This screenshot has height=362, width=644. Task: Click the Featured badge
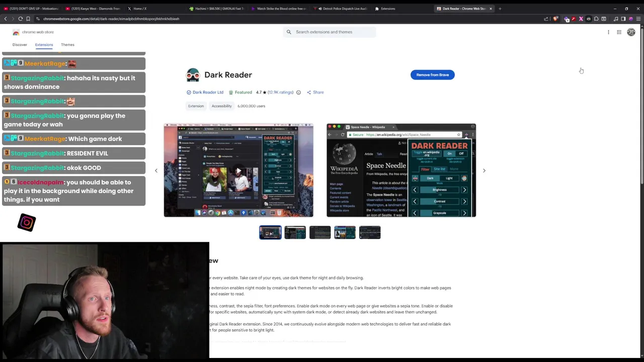[240, 93]
